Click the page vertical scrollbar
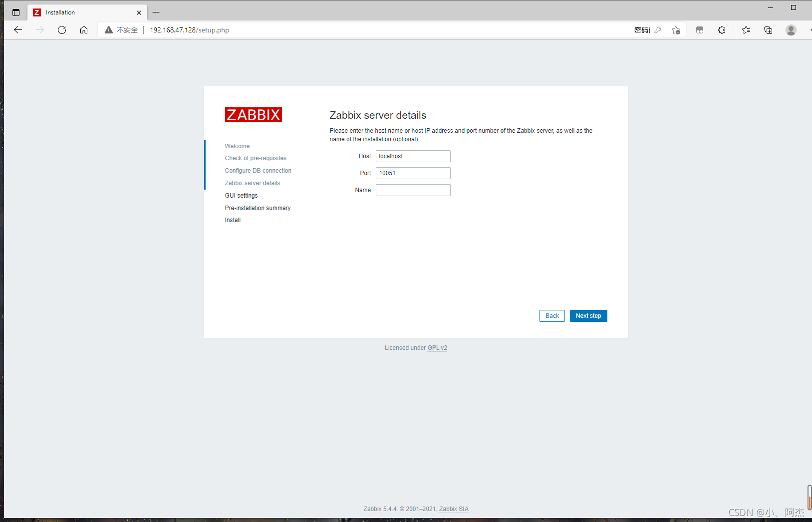This screenshot has height=522, width=812. point(809,497)
